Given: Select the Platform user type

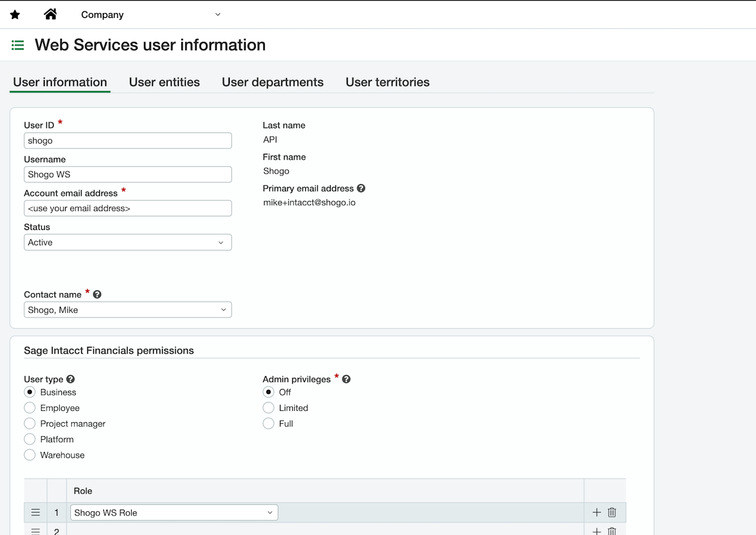Looking at the screenshot, I should 30,439.
